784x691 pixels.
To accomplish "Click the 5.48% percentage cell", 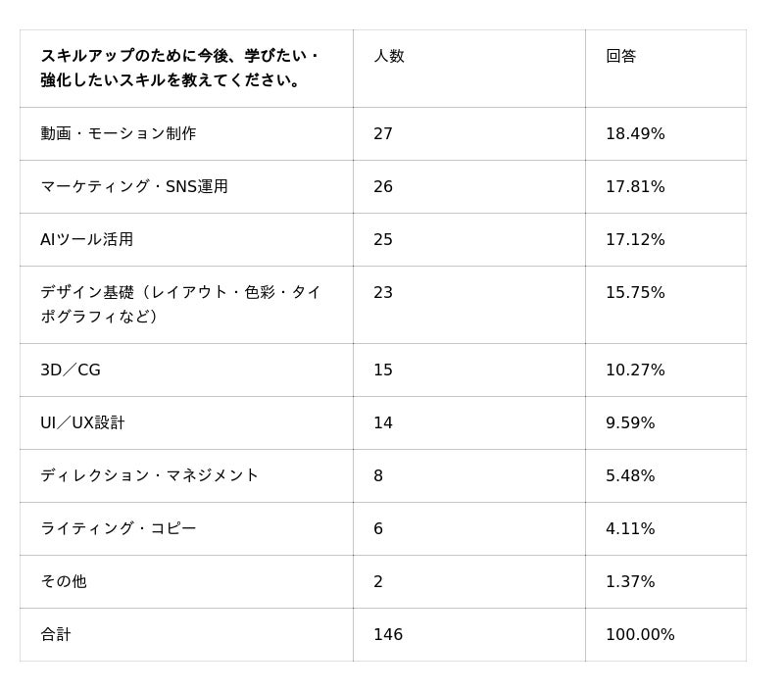I will click(x=630, y=476).
